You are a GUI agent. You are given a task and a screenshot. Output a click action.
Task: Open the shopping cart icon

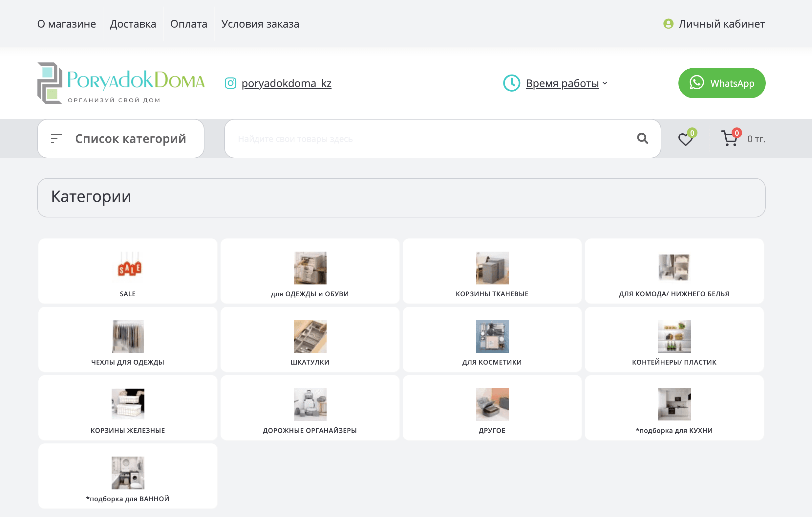[729, 139]
